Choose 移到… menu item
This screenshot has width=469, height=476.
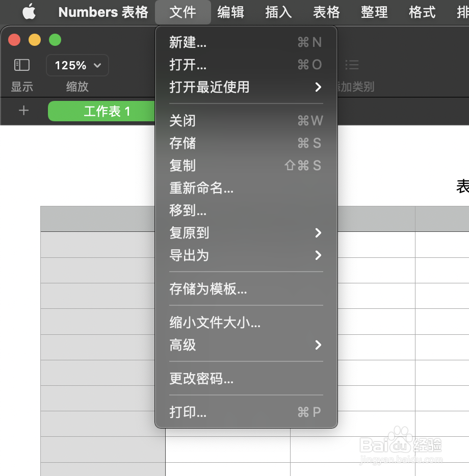(x=246, y=210)
